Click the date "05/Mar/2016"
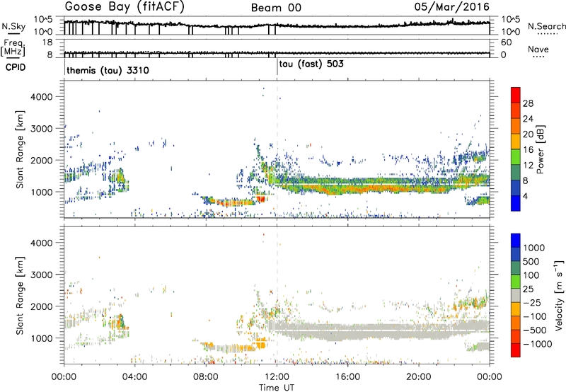566x392 pixels. tap(452, 7)
